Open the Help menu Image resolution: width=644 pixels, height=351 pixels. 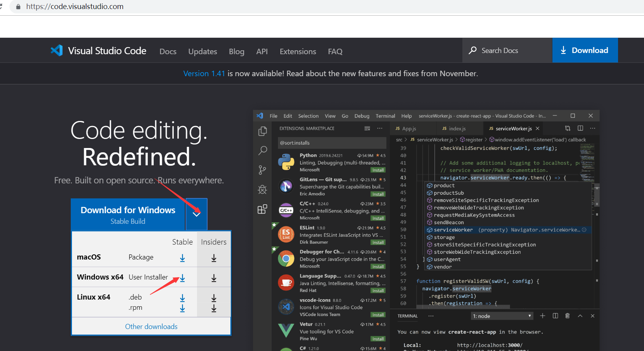[x=407, y=116]
